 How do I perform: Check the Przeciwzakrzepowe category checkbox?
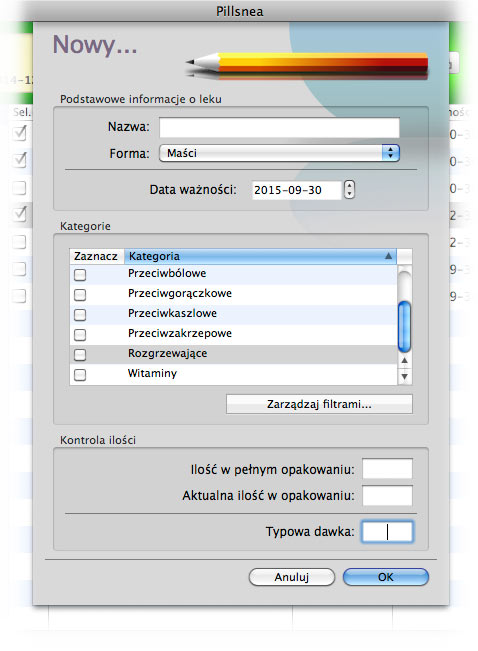(80, 334)
